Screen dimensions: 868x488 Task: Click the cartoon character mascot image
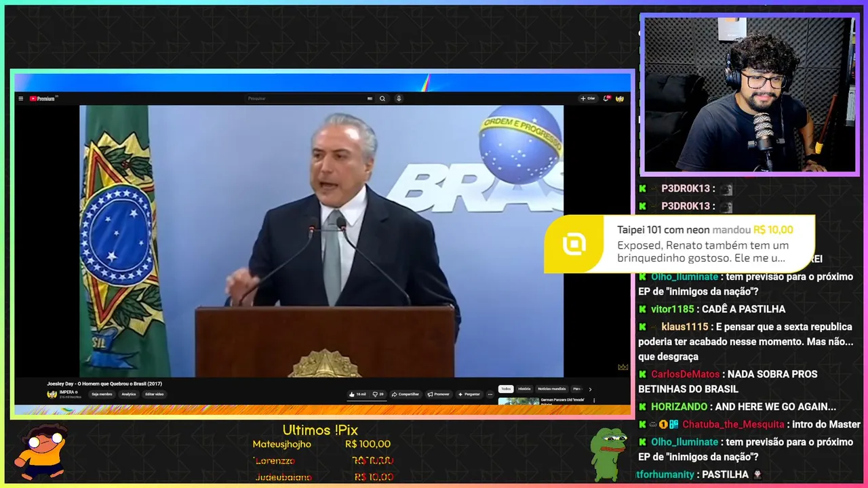pyautogui.click(x=41, y=453)
